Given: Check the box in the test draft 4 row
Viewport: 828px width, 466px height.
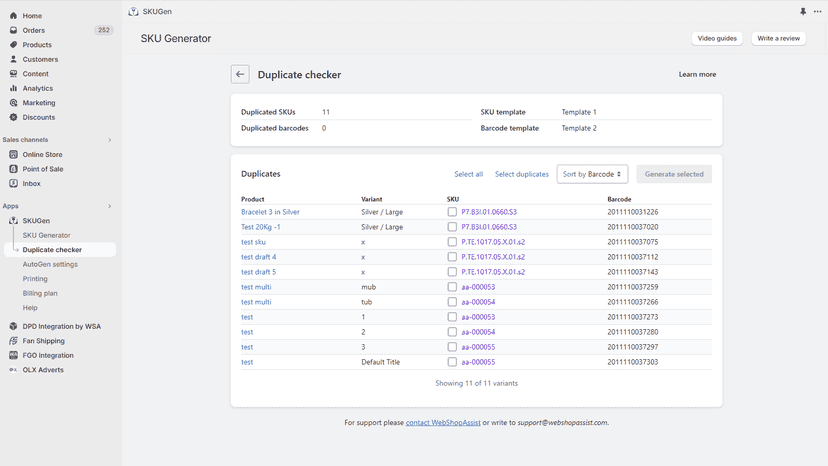Looking at the screenshot, I should [452, 257].
